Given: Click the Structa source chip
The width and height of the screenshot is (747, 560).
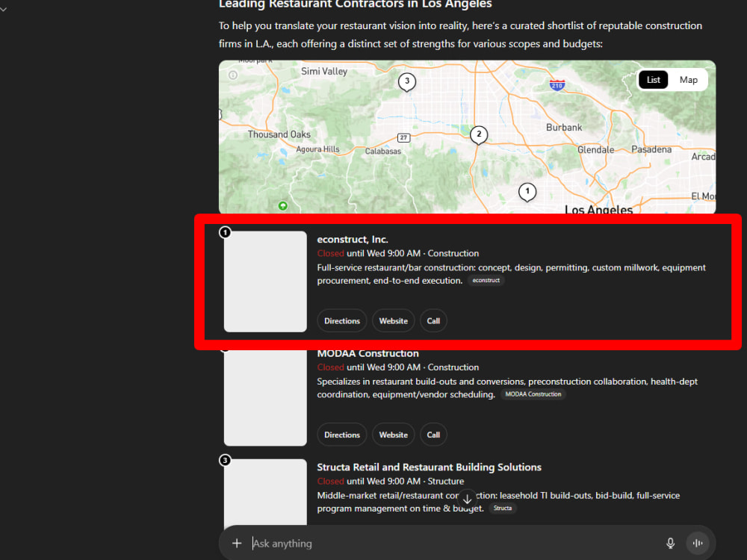Looking at the screenshot, I should [x=503, y=508].
